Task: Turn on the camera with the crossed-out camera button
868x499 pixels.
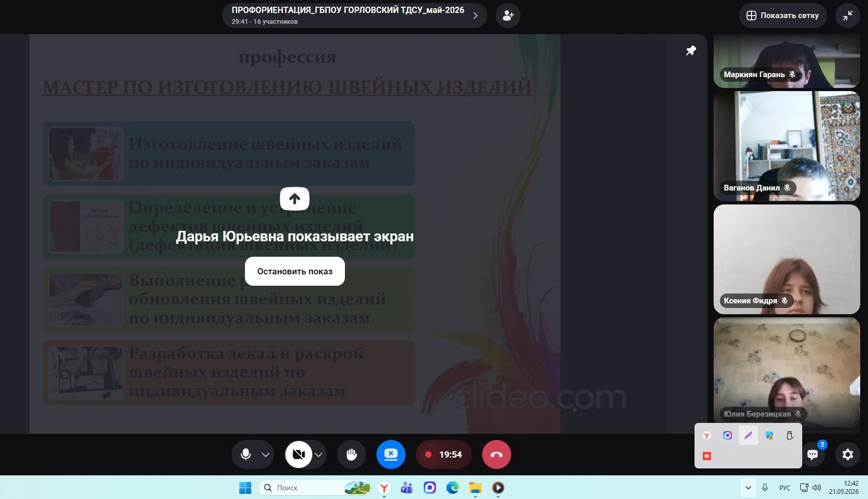Action: point(299,454)
